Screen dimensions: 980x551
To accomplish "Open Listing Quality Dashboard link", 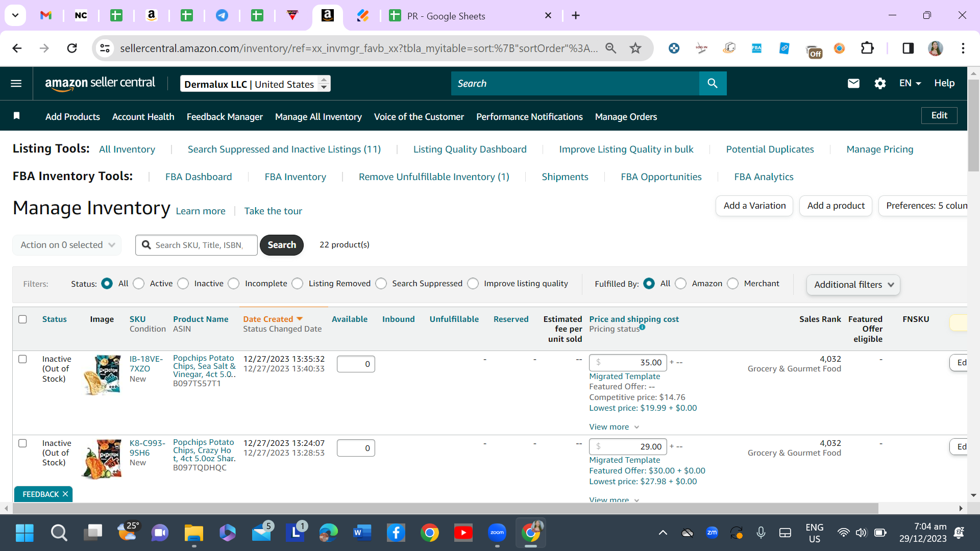I will (x=470, y=149).
